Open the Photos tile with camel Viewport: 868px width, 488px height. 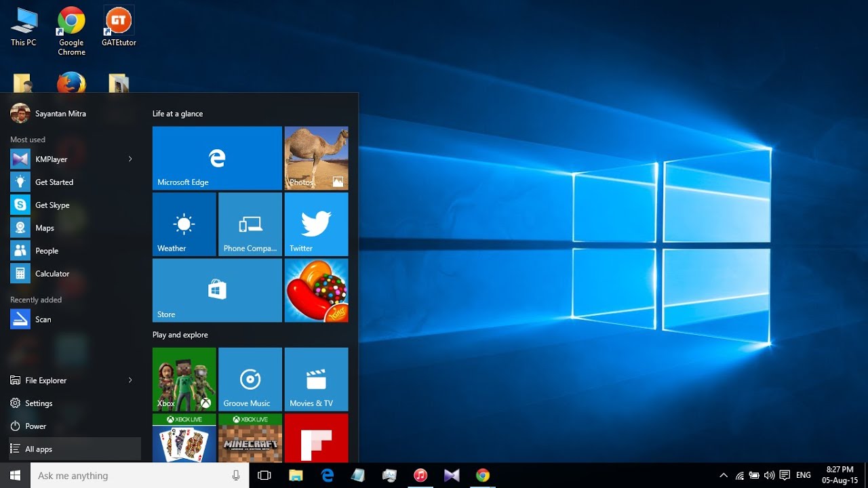point(316,158)
